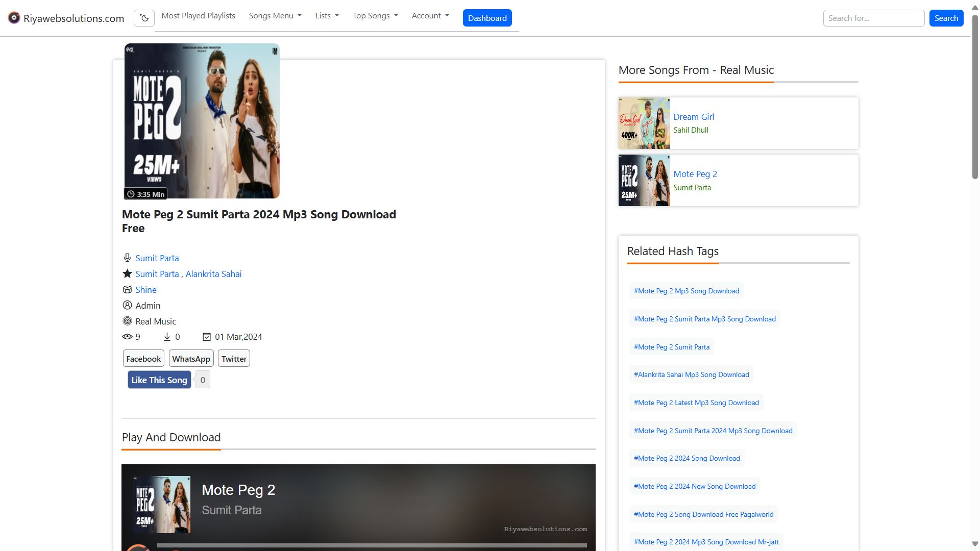The image size is (980, 551).
Task: Expand the Songs Menu dropdown
Action: 275,16
